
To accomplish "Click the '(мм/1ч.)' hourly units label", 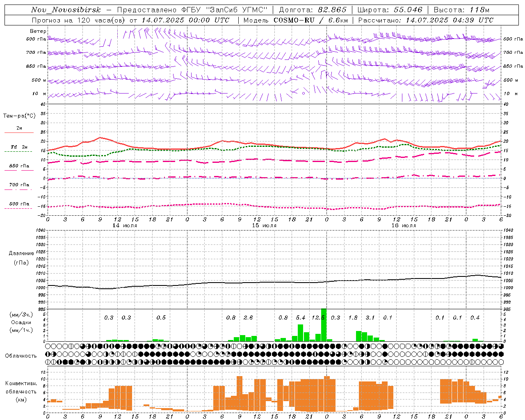I will coord(21,330).
